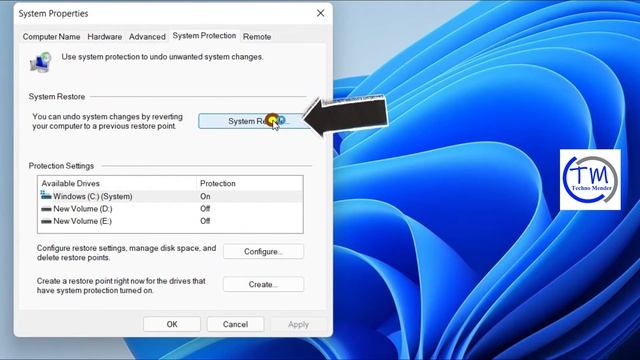Screen dimensions: 640x360
Task: Click the New Volume (E:) drive icon
Action: pos(46,221)
